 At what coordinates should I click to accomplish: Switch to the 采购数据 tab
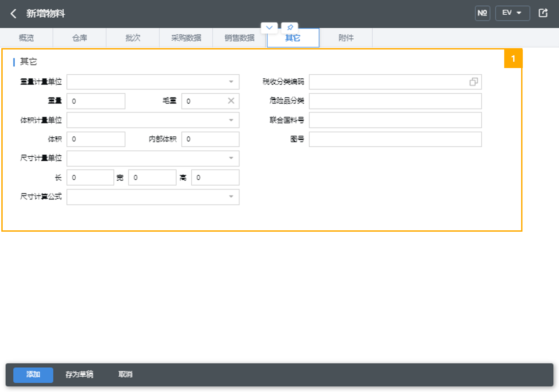coord(186,38)
